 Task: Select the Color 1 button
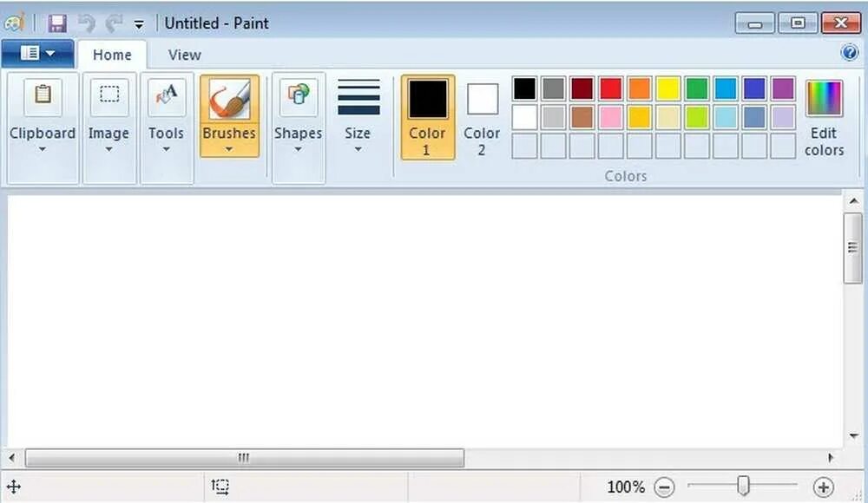point(428,117)
